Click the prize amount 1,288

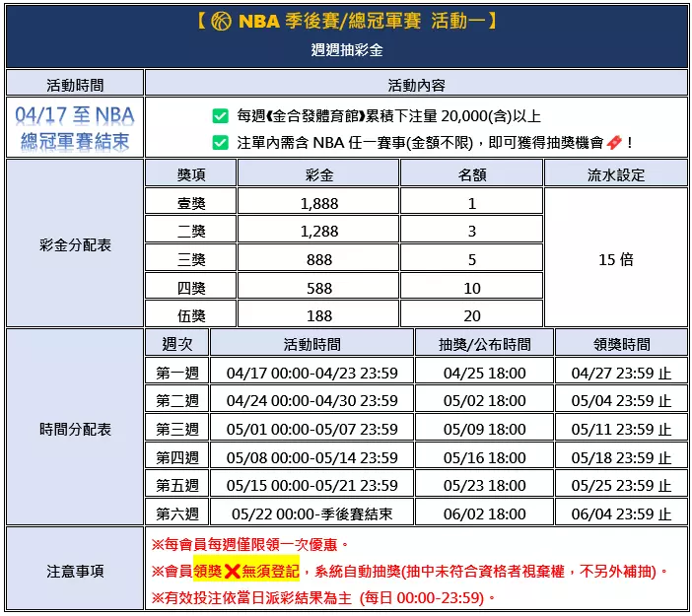click(x=318, y=231)
